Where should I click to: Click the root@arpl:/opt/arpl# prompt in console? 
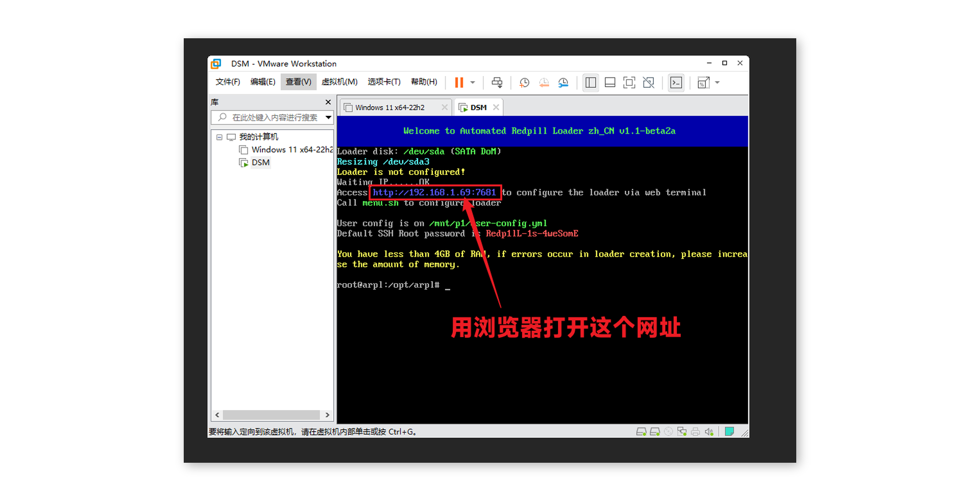pyautogui.click(x=388, y=285)
